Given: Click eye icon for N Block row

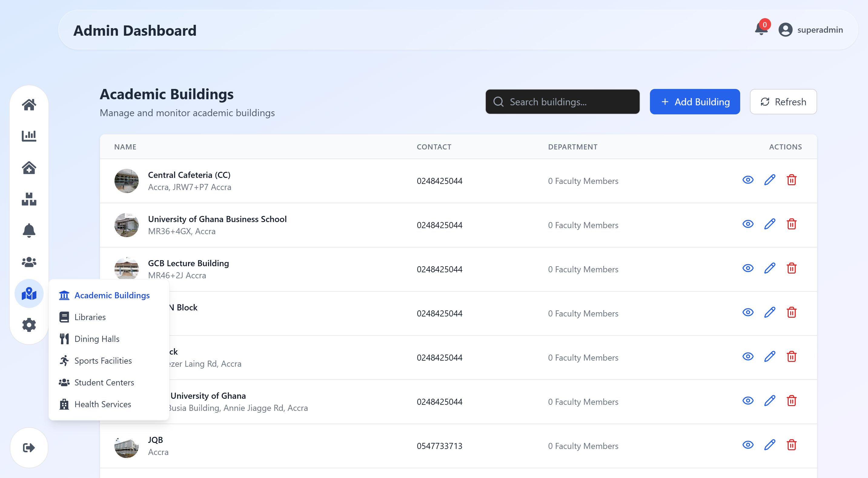Looking at the screenshot, I should [x=748, y=313].
